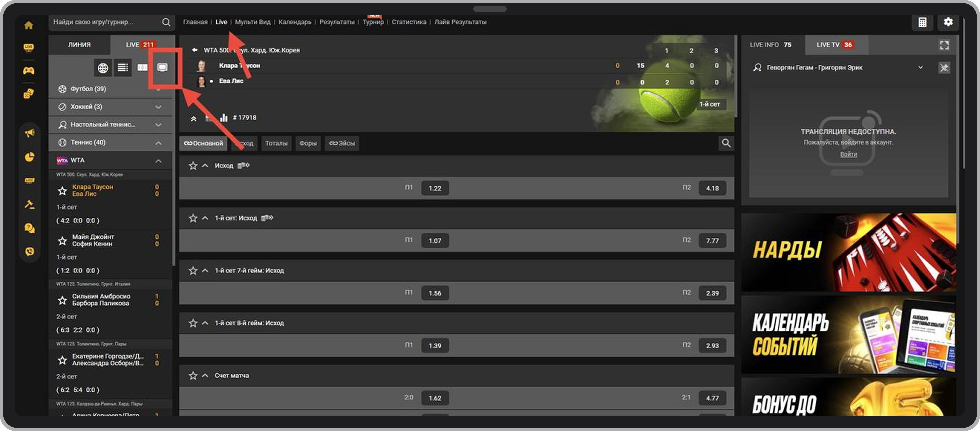The image size is (980, 431).
Task: Open the games controller sidebar icon
Action: 29,70
